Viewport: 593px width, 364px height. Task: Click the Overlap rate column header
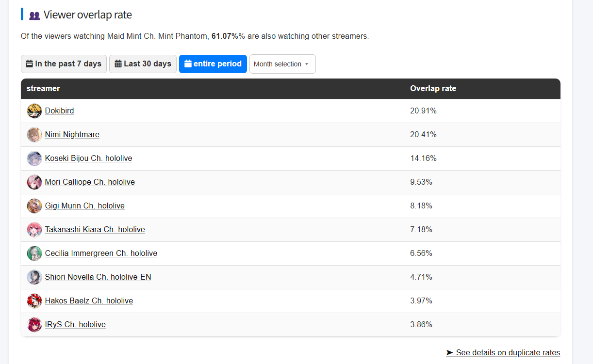tap(433, 89)
